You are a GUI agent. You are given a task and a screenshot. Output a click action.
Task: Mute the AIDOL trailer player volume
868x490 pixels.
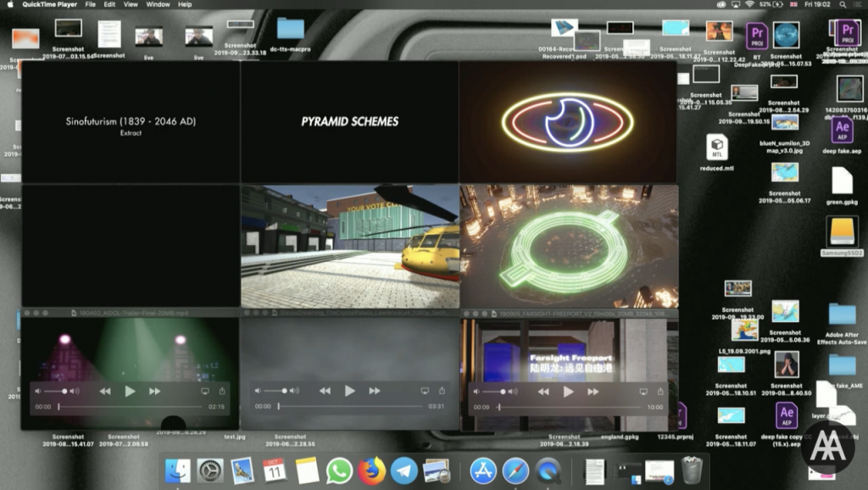[x=37, y=392]
